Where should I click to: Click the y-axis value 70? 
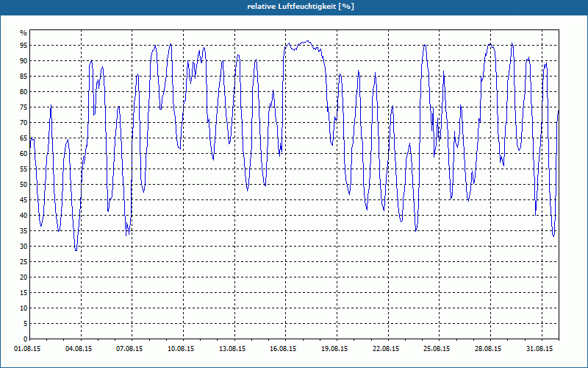point(24,123)
